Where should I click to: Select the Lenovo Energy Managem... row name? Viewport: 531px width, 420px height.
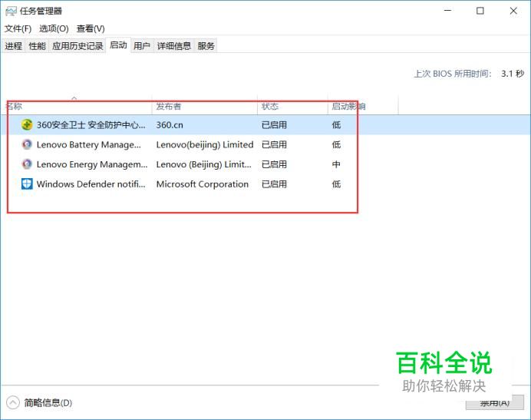[x=92, y=164]
